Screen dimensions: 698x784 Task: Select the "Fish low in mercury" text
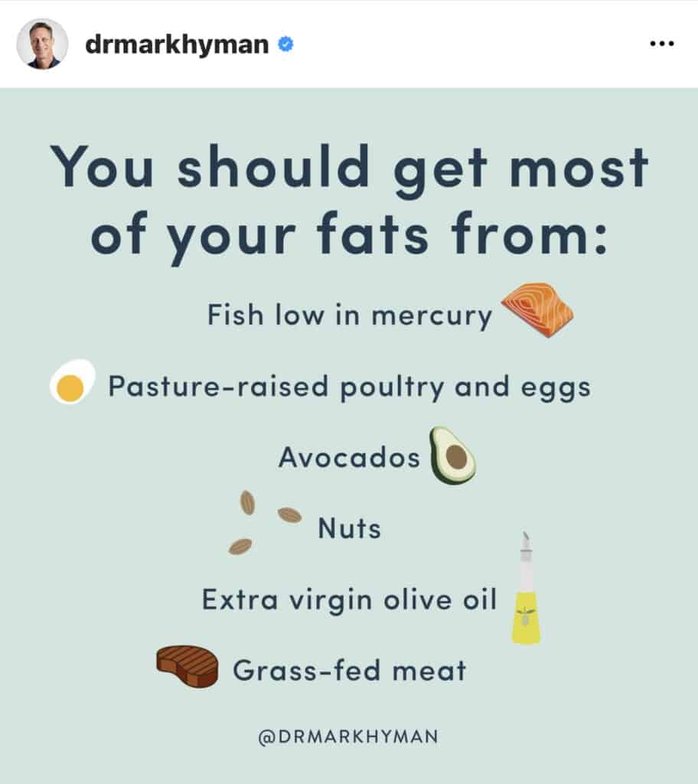point(350,315)
